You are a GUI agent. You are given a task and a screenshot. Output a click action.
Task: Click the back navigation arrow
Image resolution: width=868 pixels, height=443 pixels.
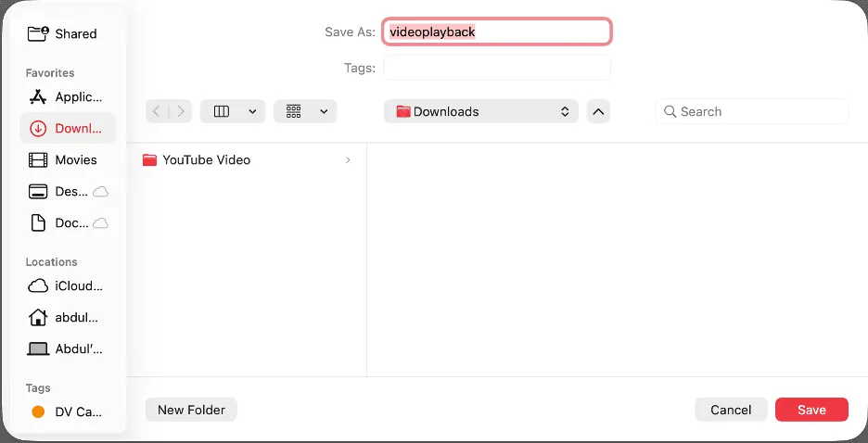(x=157, y=112)
